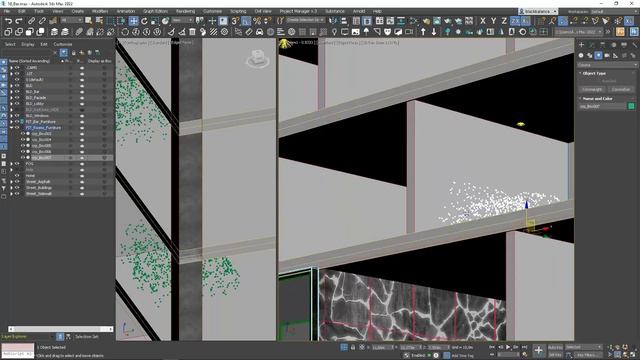Redo the last undone action

tap(19, 21)
